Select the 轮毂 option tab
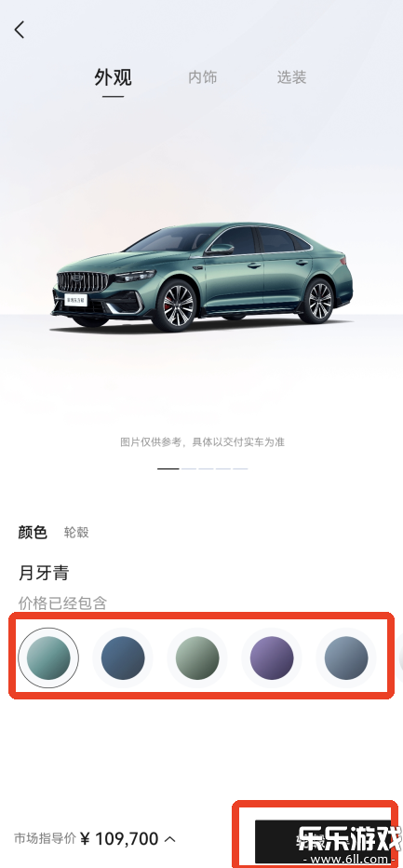 [76, 533]
